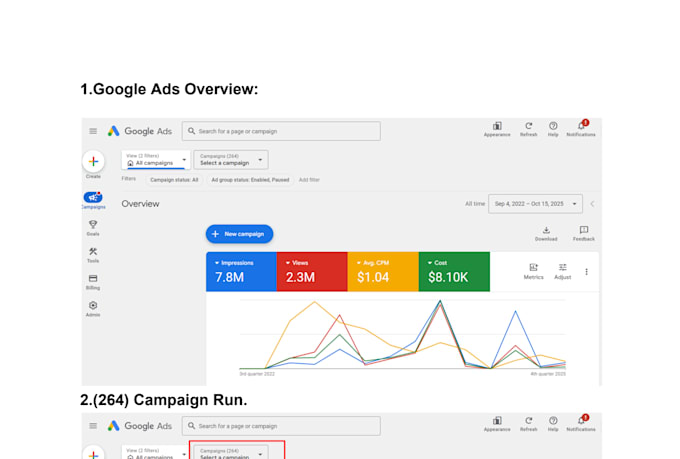Click the search field in the first Google Ads screenshot
The image size is (680, 459).
point(281,131)
